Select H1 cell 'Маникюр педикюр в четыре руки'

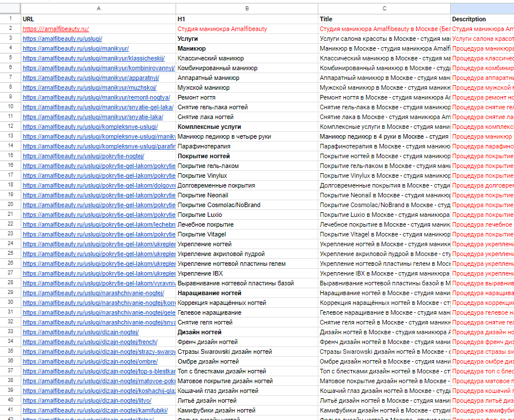point(247,136)
